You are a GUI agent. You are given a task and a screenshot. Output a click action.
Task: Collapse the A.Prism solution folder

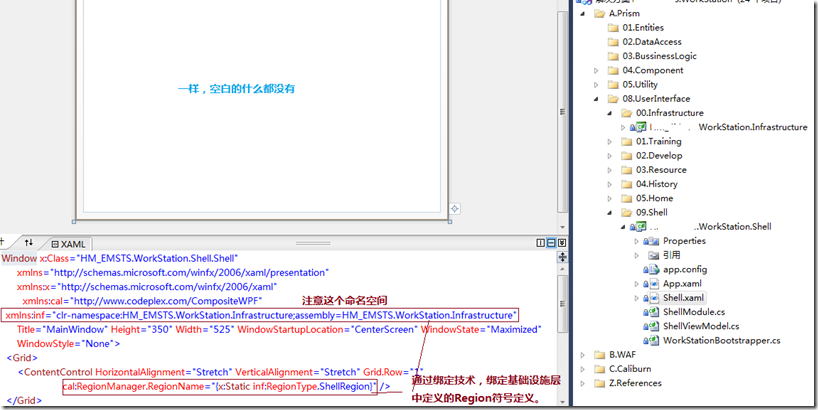pyautogui.click(x=584, y=14)
